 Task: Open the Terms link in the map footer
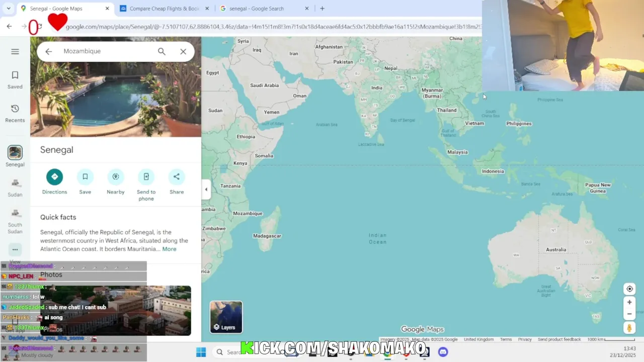[506, 339]
